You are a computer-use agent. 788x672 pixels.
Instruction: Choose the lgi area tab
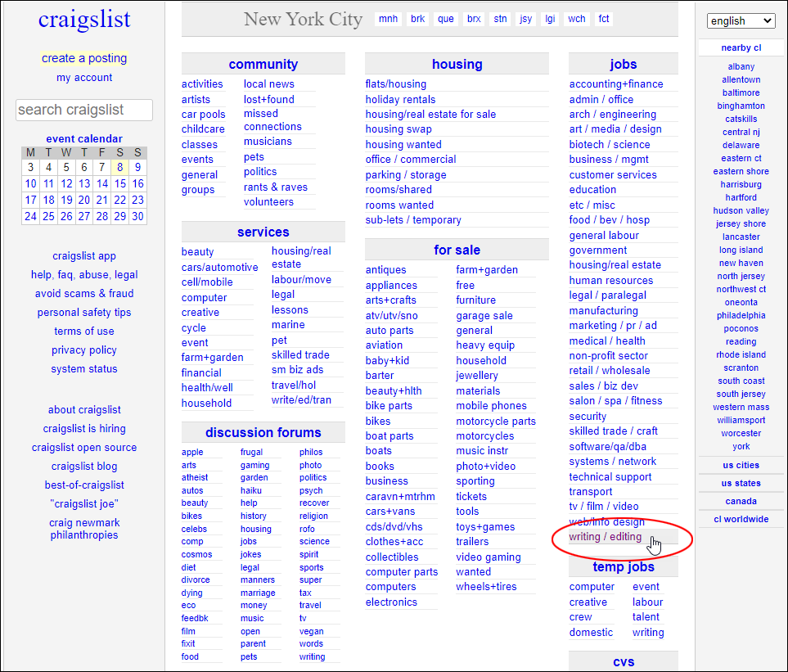point(551,19)
